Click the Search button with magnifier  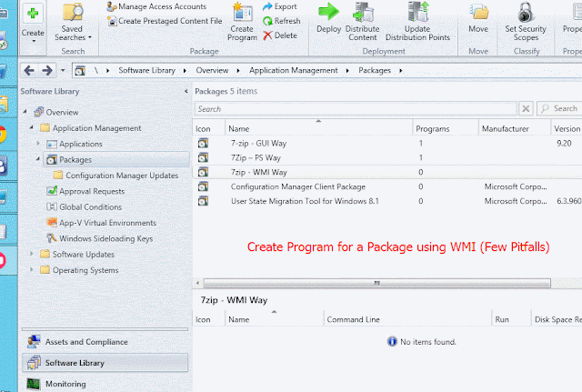(x=559, y=109)
